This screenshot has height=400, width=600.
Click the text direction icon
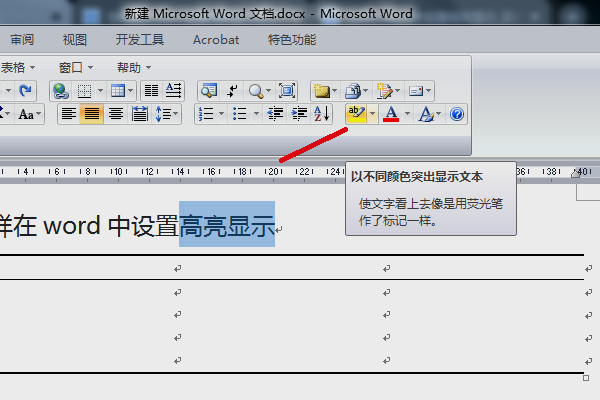(x=173, y=91)
